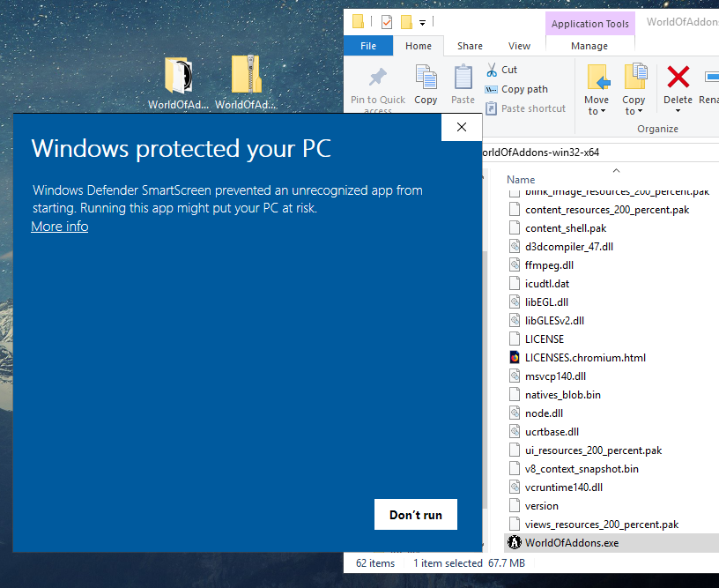
Task: Switch to the View ribbon tab
Action: click(x=519, y=46)
